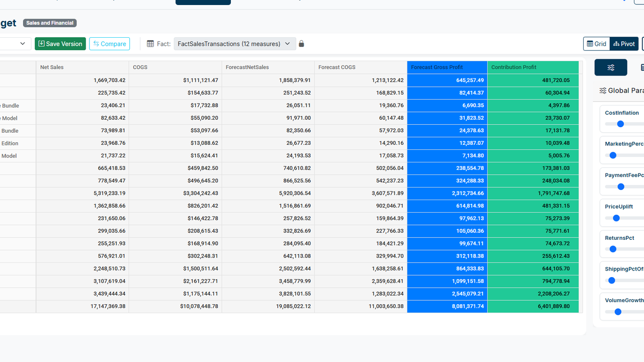Click Contribution Profit cell 60,304.94
The height and width of the screenshot is (362, 644).
tap(533, 93)
